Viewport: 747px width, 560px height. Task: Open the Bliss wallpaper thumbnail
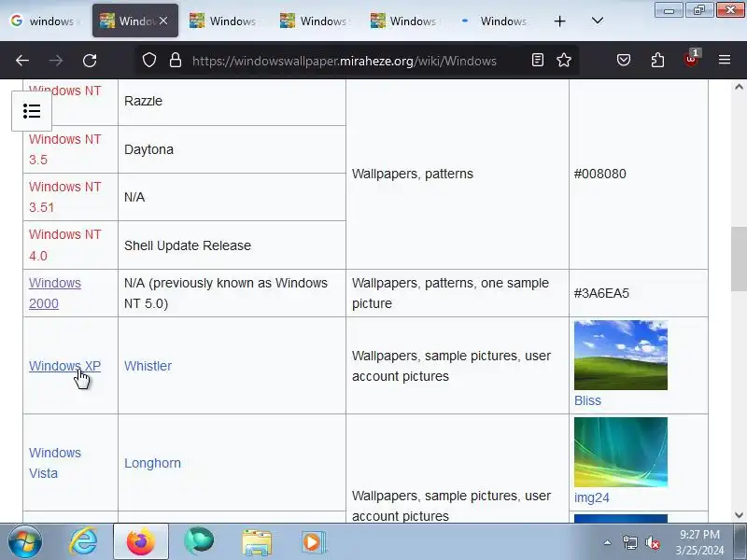(621, 355)
